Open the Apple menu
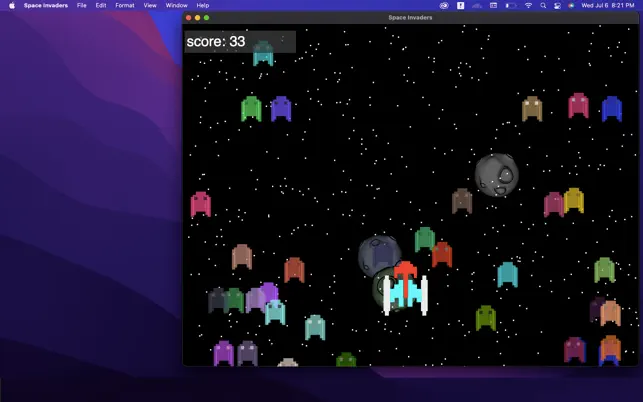 [12, 5]
